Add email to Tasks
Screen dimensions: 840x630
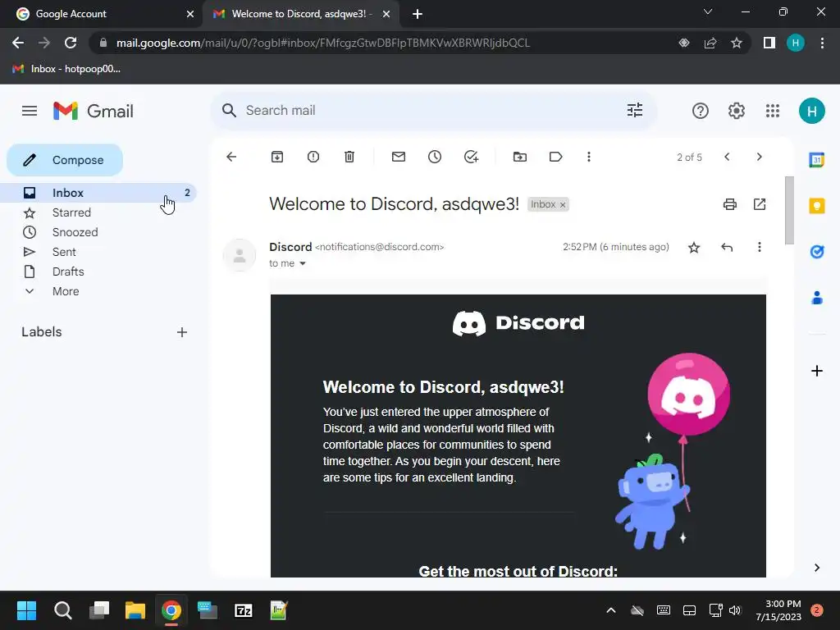point(471,157)
